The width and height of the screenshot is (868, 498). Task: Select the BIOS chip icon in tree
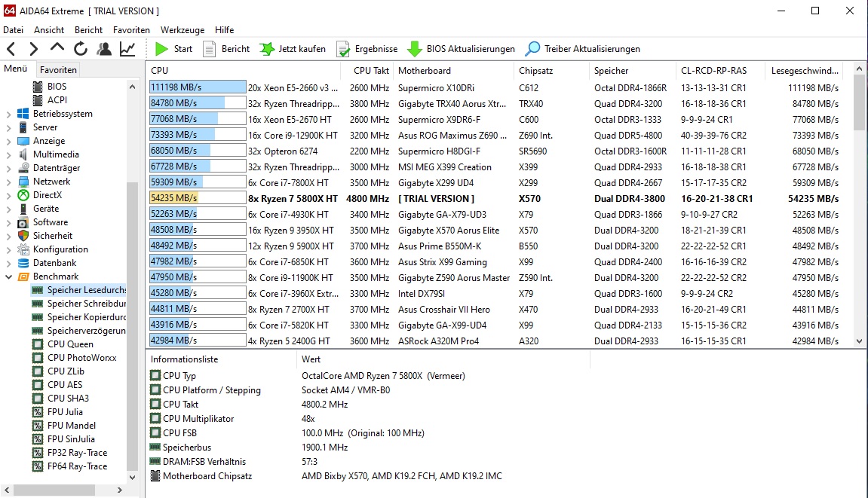pyautogui.click(x=38, y=87)
